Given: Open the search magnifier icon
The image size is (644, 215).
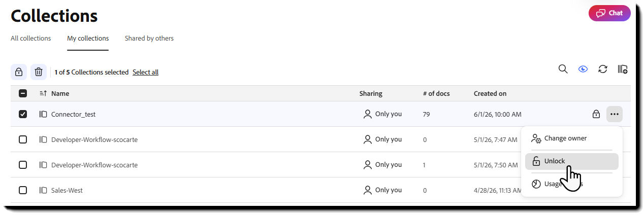Looking at the screenshot, I should pos(563,69).
